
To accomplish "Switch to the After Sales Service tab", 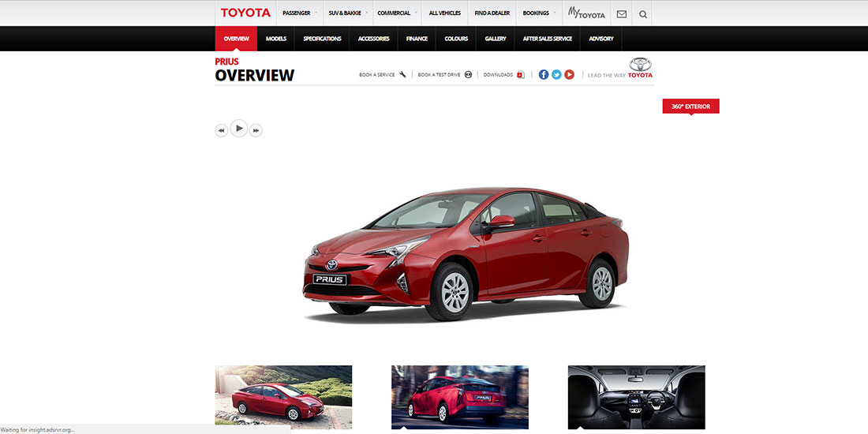I will [x=548, y=39].
